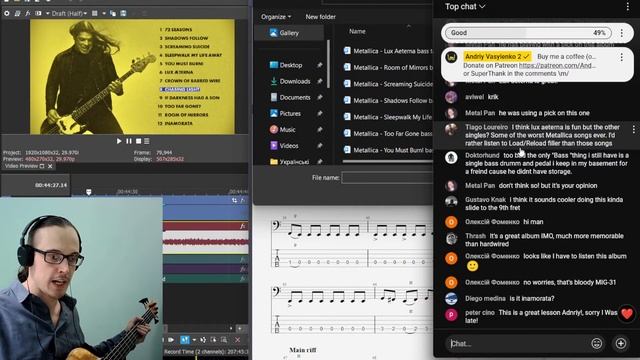Image resolution: width=640 pixels, height=360 pixels.
Task: Select file Metallica - Shadows Follow
Action: tap(388, 100)
